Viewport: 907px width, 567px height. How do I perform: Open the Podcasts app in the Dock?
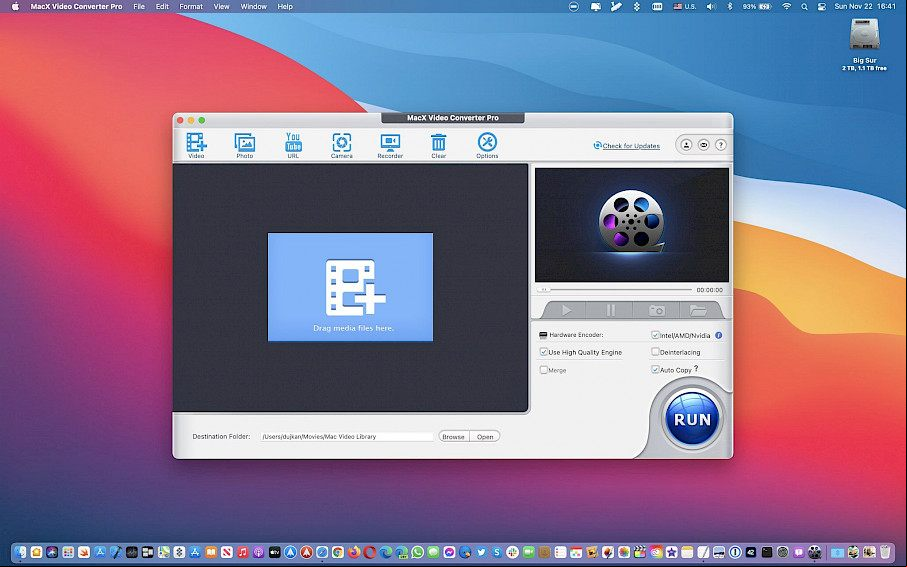pos(259,552)
